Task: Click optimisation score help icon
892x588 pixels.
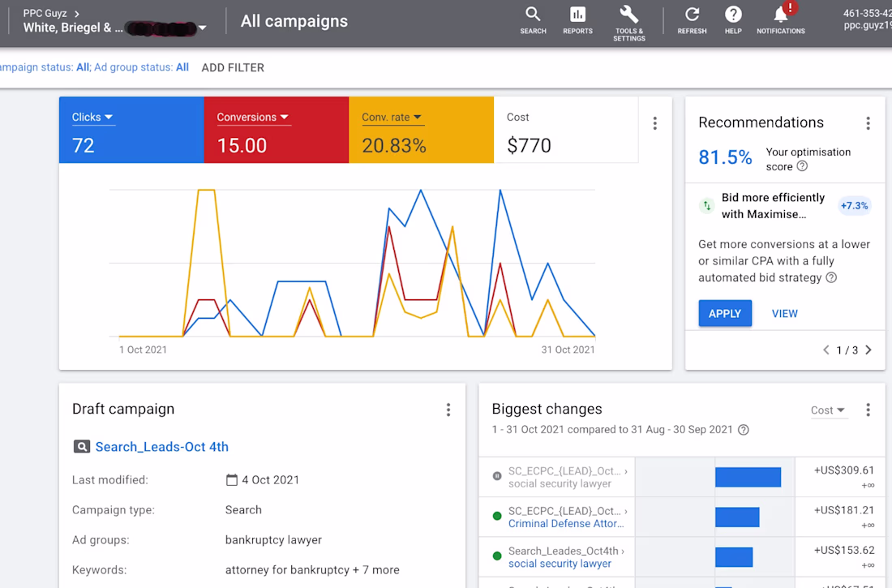Action: pyautogui.click(x=802, y=166)
